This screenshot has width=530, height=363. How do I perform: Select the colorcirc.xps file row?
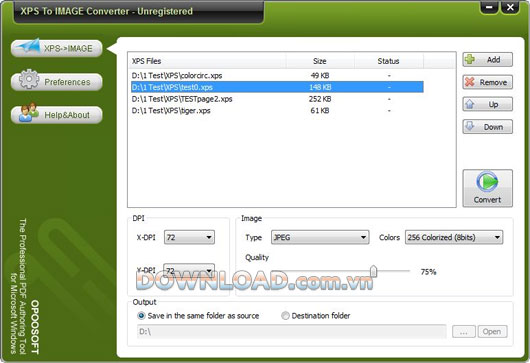(277, 75)
